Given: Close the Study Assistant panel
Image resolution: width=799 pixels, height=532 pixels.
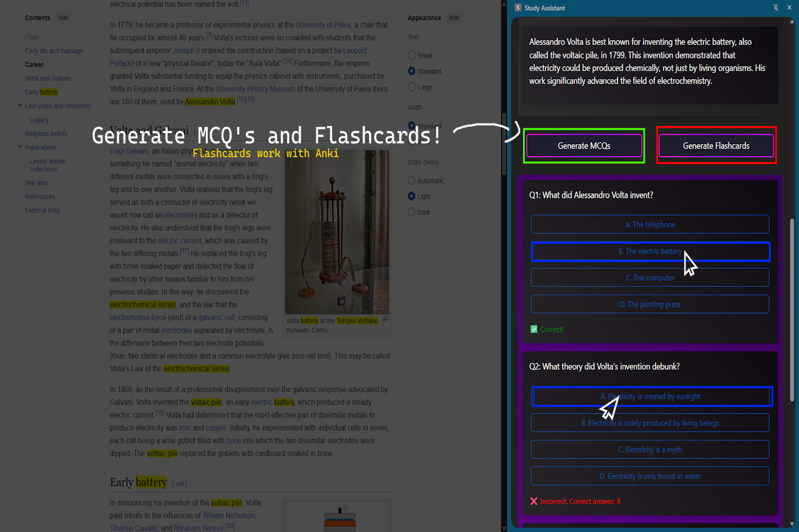Looking at the screenshot, I should click(789, 8).
